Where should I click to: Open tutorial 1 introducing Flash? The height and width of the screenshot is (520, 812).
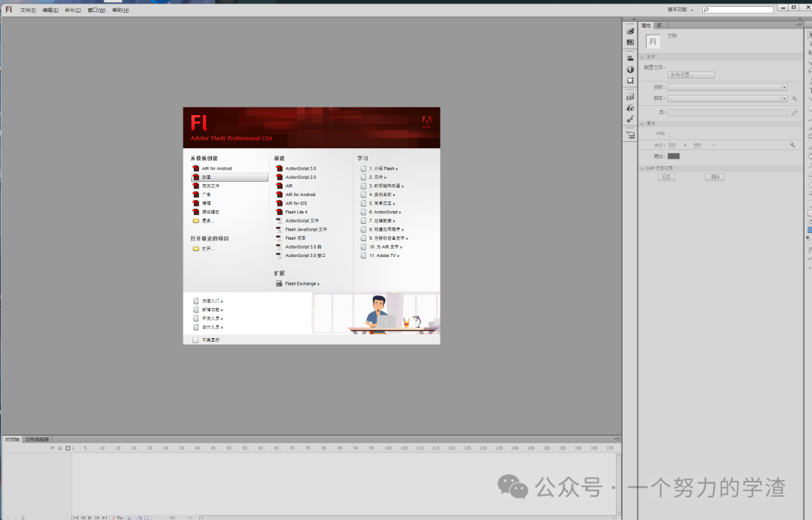pyautogui.click(x=383, y=168)
